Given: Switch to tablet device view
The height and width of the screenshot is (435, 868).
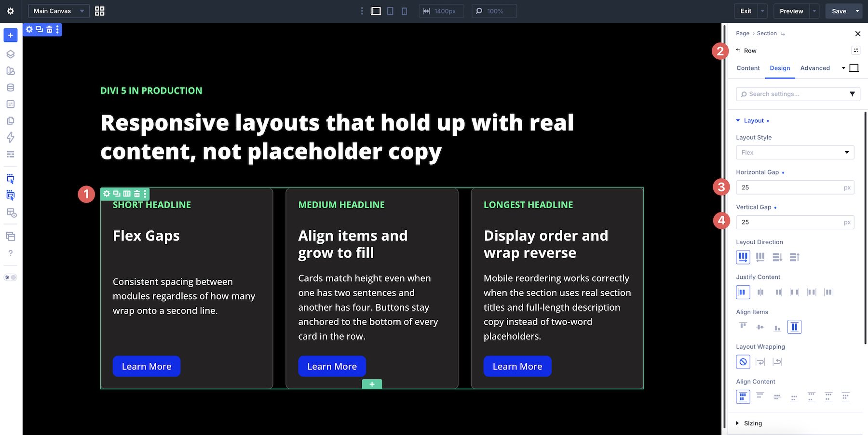Looking at the screenshot, I should [x=391, y=11].
